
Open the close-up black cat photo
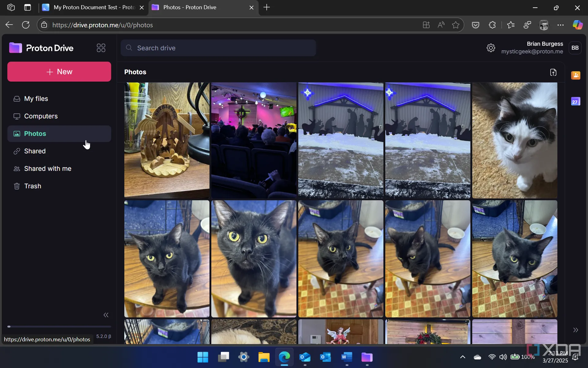pyautogui.click(x=254, y=259)
